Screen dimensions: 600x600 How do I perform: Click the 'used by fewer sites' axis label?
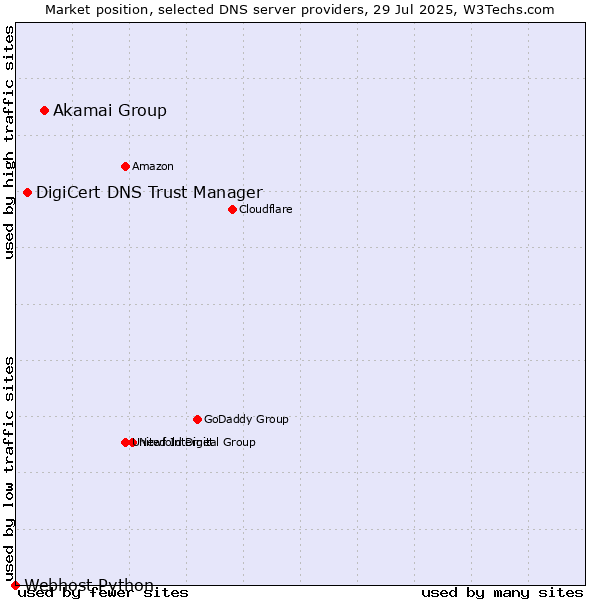pos(103,593)
